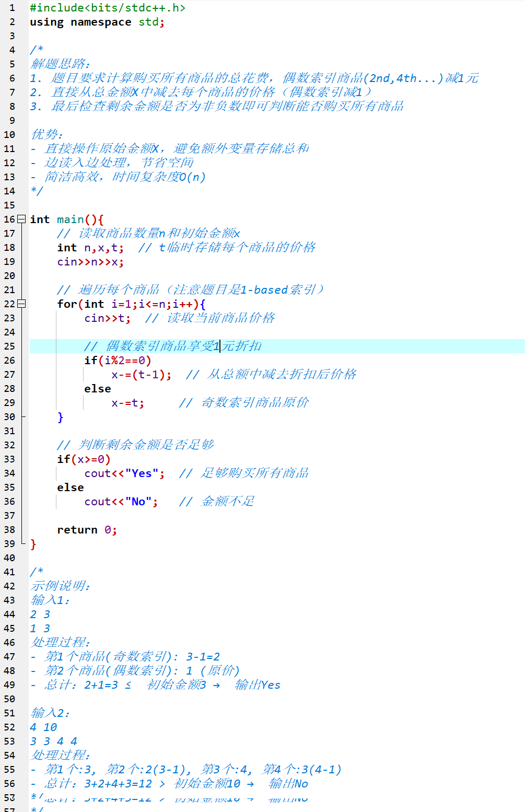
Task: Click the '3 3 4 4' sample input line
Action: point(54,741)
